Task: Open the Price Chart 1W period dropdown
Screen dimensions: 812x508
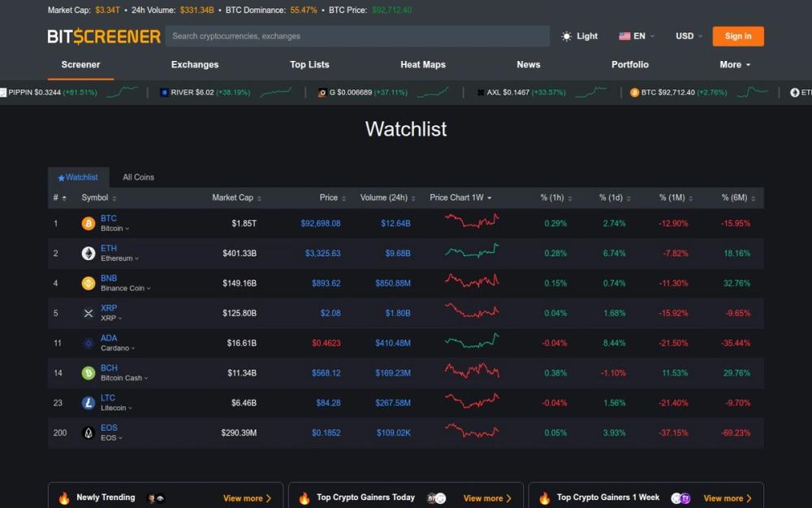Action: pyautogui.click(x=460, y=198)
